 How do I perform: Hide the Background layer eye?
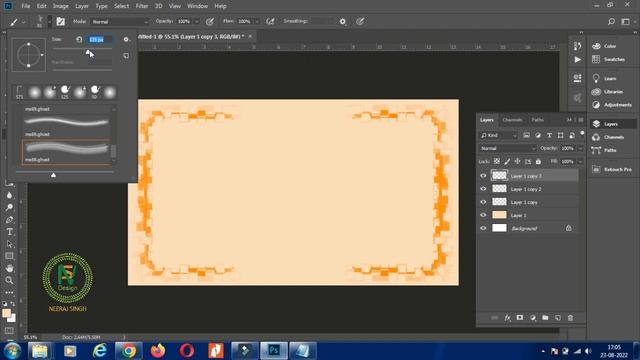[x=483, y=228]
